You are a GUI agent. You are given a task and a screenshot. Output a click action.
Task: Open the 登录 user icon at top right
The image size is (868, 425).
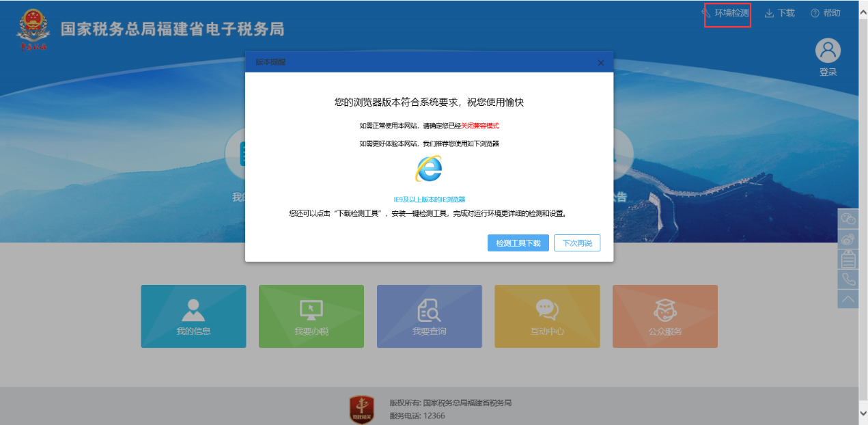coord(828,50)
